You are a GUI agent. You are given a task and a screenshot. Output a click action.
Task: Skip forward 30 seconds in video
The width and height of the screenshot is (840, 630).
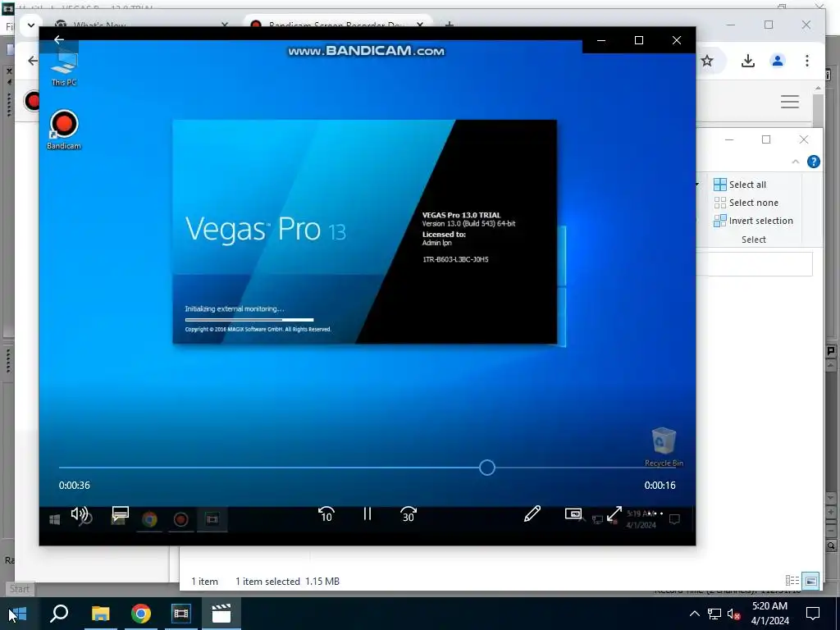pos(409,514)
